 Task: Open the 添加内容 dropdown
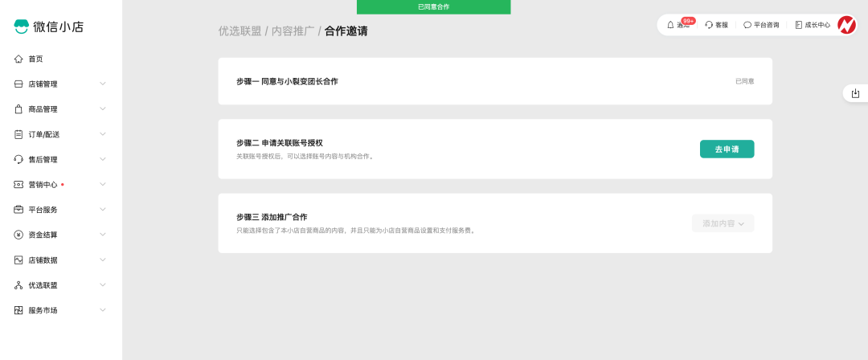[723, 223]
